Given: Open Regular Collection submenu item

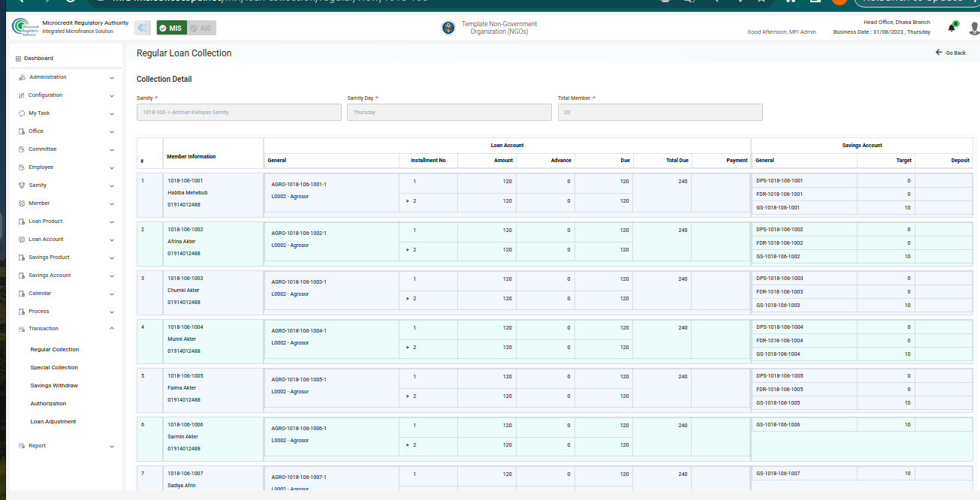Looking at the screenshot, I should point(55,350).
